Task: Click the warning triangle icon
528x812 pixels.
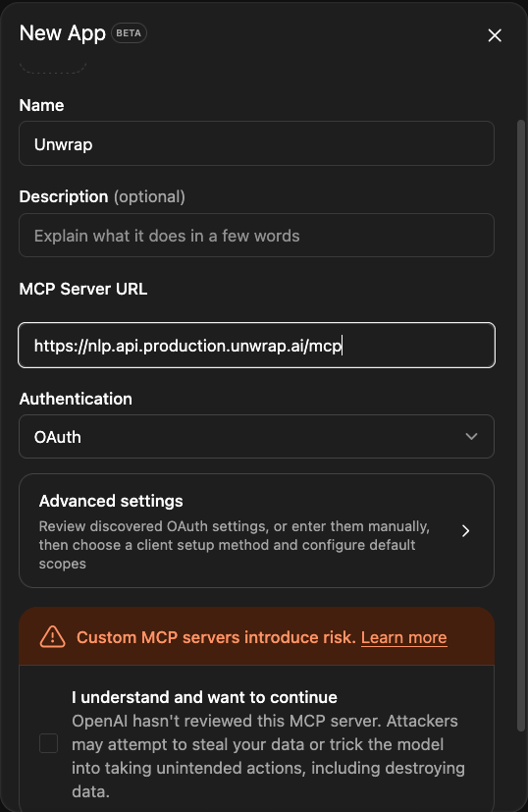Action: tap(53, 637)
